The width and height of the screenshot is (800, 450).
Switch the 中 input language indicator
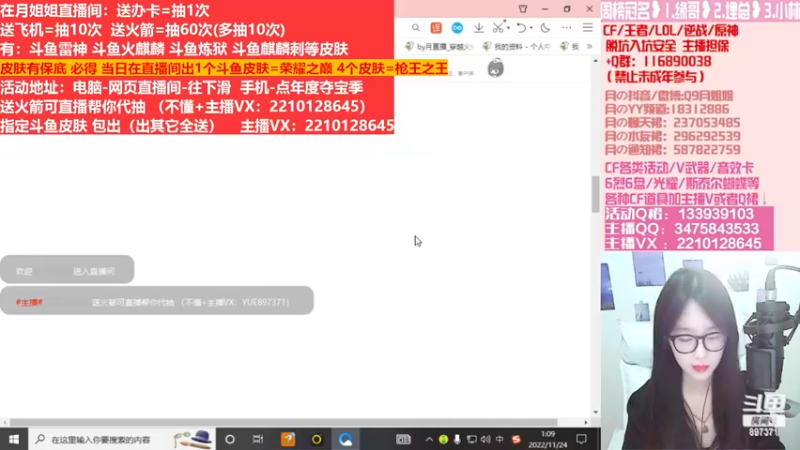(499, 439)
